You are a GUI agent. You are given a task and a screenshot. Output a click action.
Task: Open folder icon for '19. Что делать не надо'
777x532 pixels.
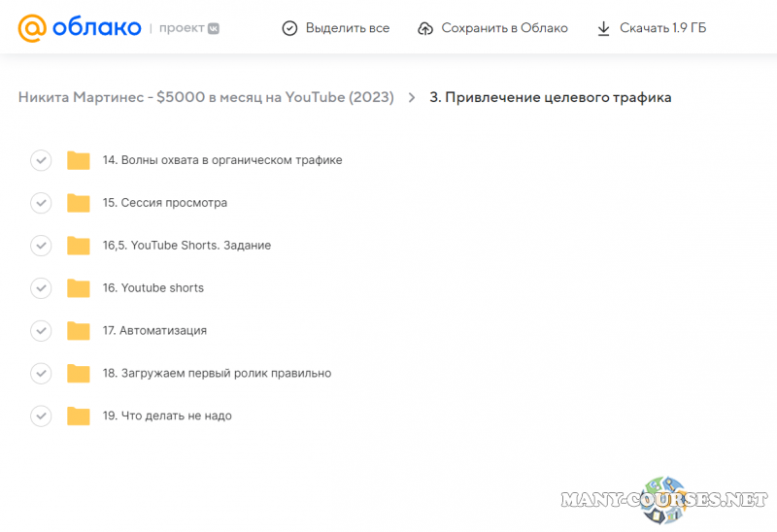(x=79, y=416)
